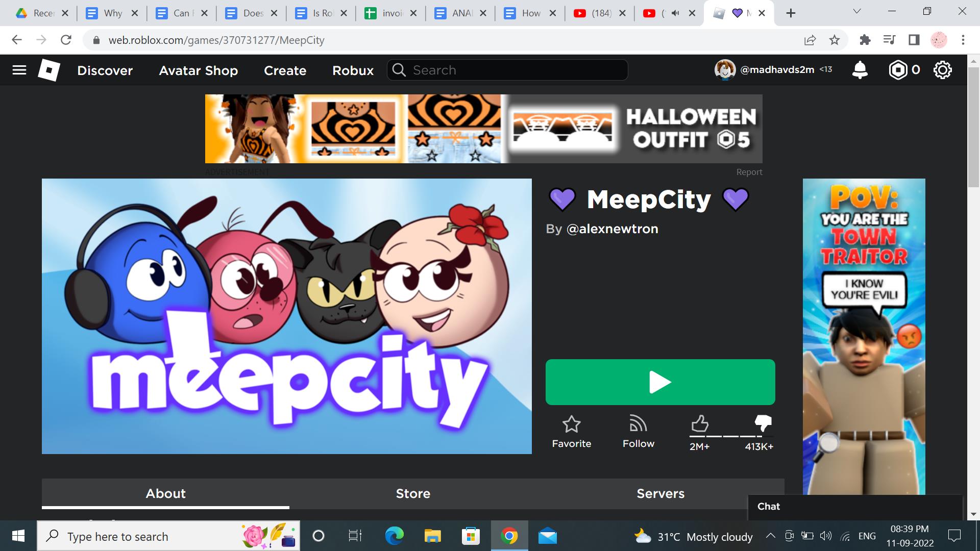
Task: Open Discover in Roblox navigation
Action: click(105, 70)
